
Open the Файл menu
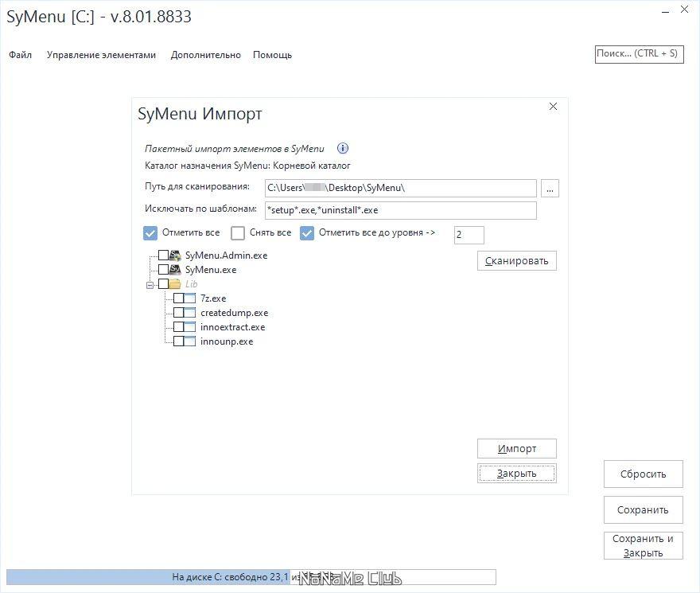(20, 55)
